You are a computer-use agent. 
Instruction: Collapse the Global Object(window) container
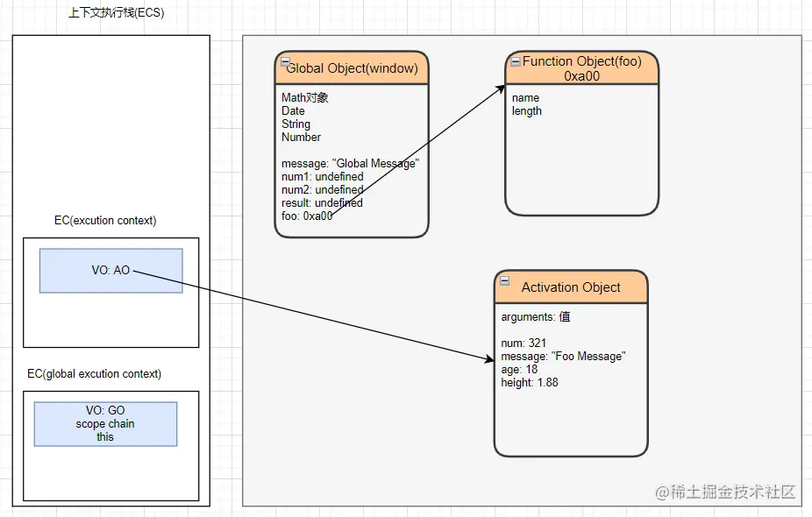point(285,61)
